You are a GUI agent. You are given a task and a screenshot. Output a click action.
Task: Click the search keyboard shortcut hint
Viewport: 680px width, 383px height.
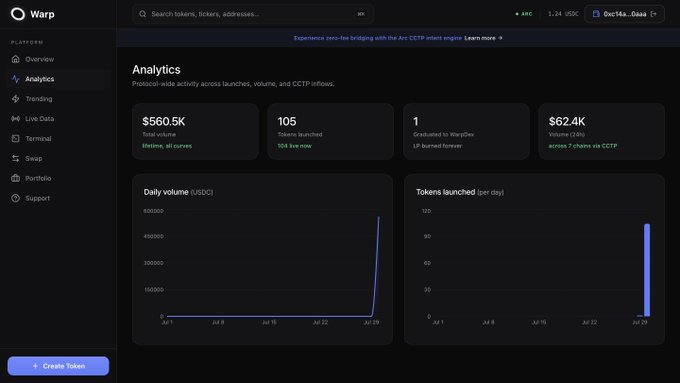point(361,14)
